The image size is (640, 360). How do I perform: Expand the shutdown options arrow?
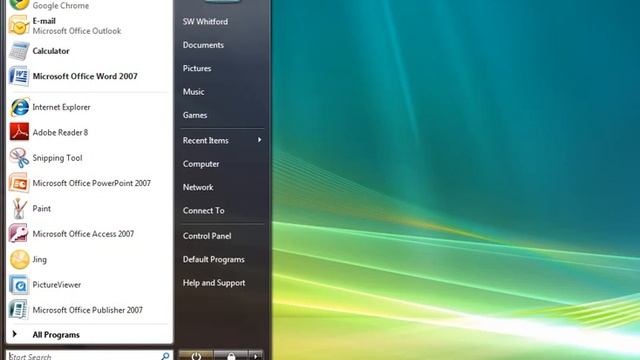(x=256, y=356)
